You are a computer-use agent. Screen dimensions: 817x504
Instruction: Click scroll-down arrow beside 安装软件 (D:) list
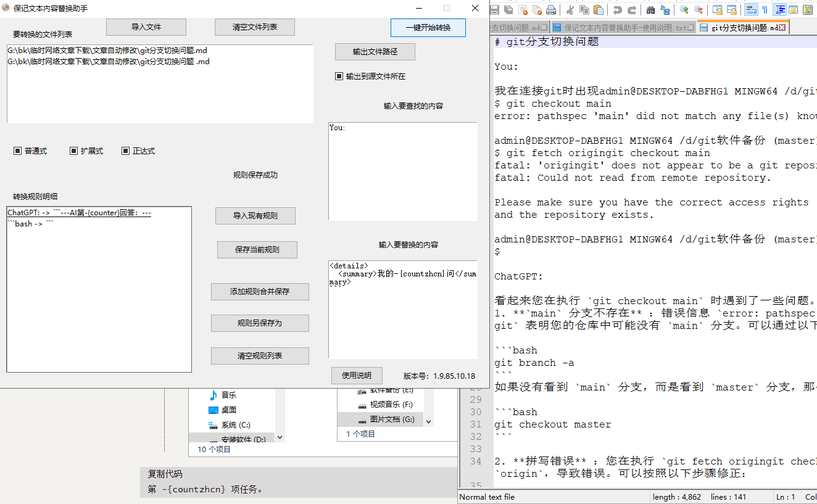pyautogui.click(x=280, y=437)
